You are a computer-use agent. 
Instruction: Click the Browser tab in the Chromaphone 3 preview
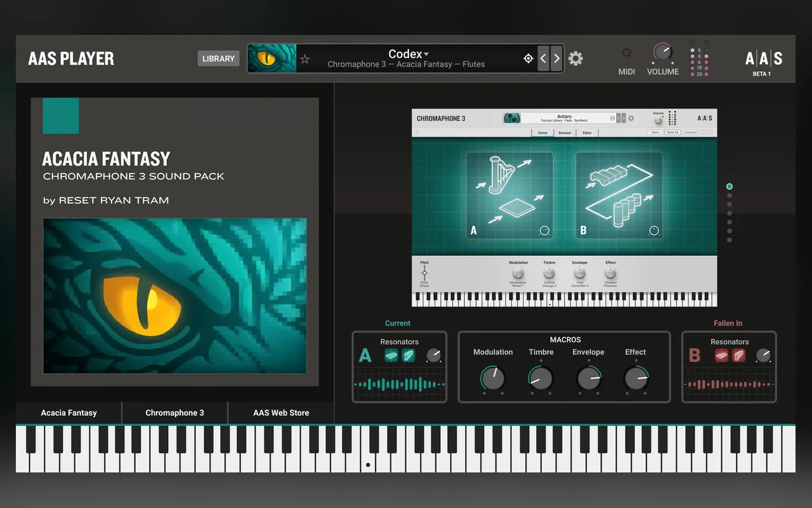[x=565, y=133]
